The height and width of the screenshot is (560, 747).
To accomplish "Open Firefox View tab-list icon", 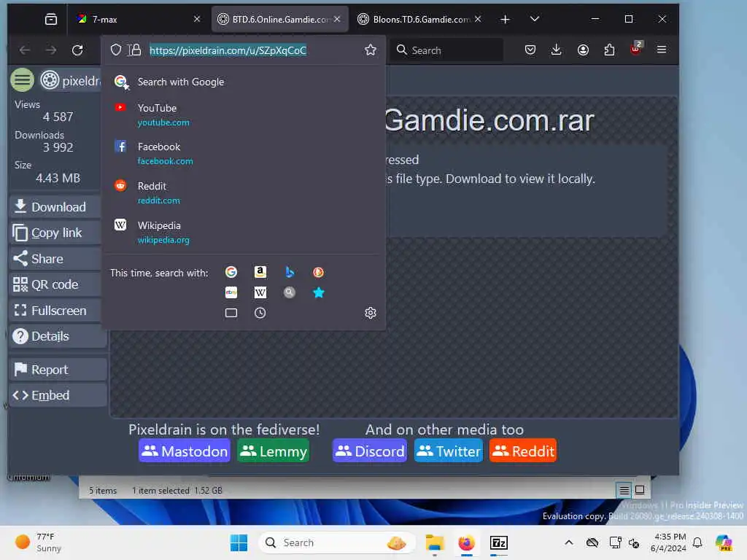I will (x=51, y=19).
